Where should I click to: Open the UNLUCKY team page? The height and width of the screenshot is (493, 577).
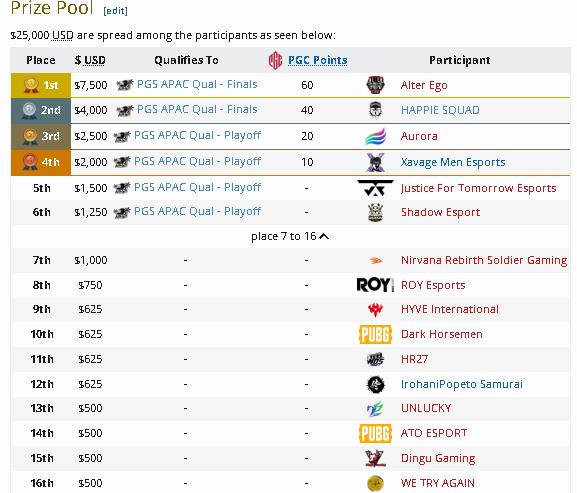click(x=426, y=408)
